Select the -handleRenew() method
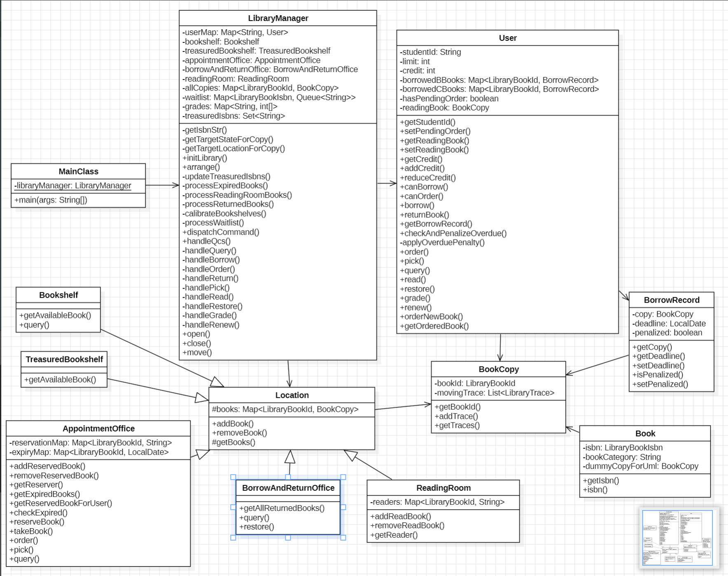The image size is (728, 576). click(x=211, y=324)
